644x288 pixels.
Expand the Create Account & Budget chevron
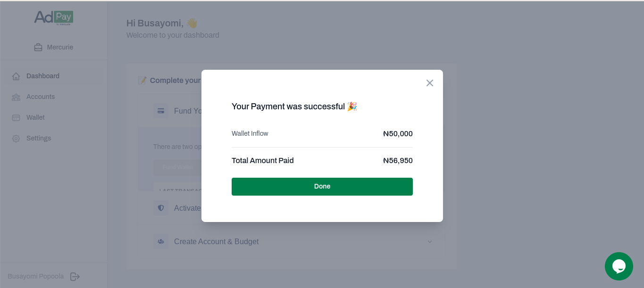click(x=430, y=242)
